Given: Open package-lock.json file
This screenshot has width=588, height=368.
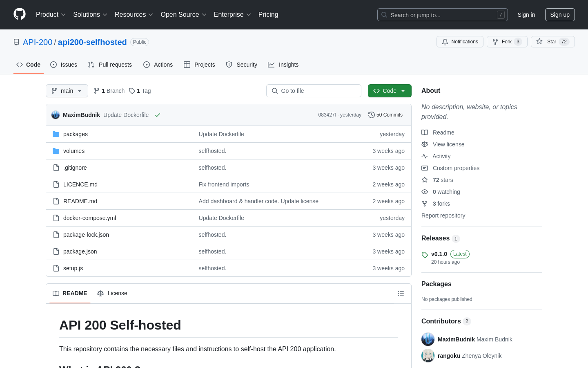Looking at the screenshot, I should click(x=86, y=235).
